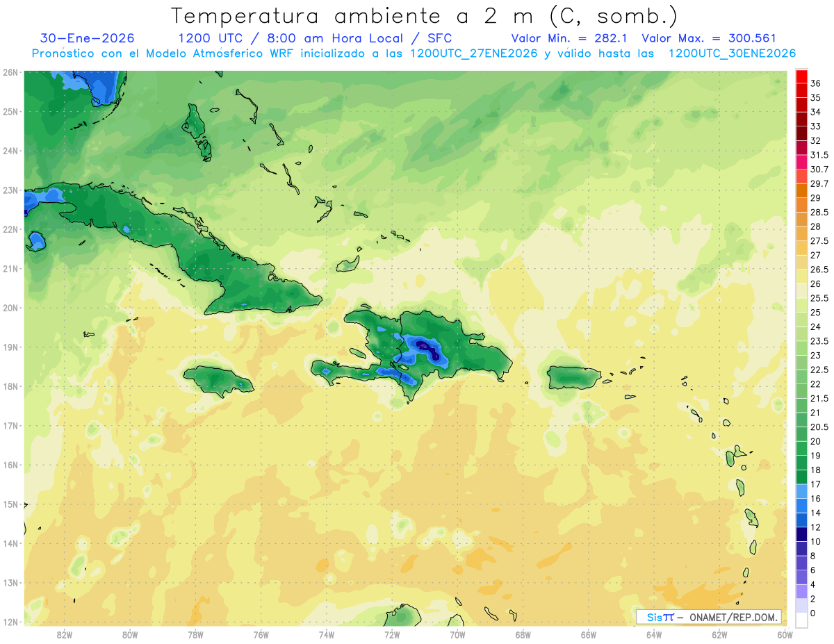This screenshot has height=644, width=834.
Task: Click the '72W' longitude label
Action: point(392,634)
